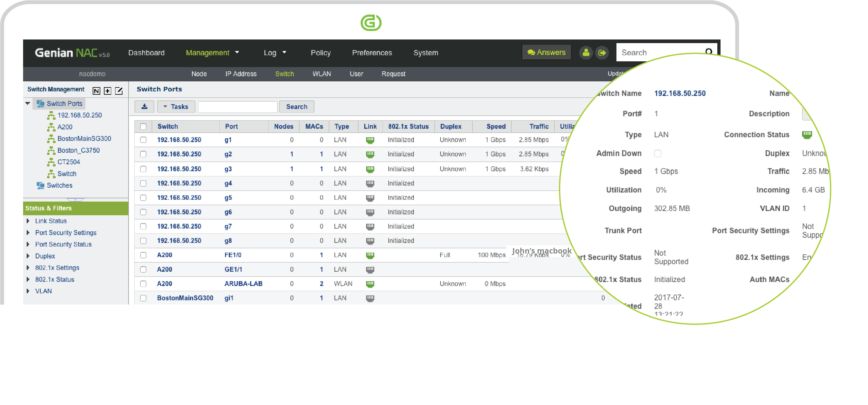Select BostonMainSG300 in the switch tree
Screen dimensions: 868x405
84,139
